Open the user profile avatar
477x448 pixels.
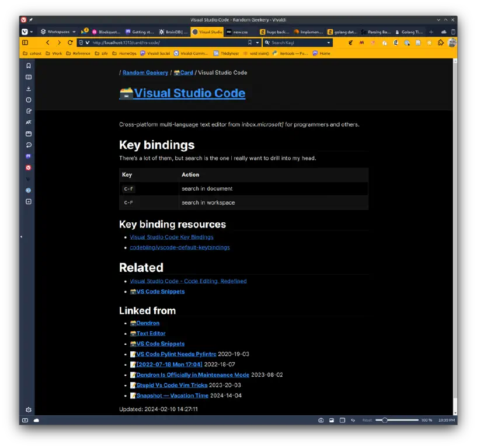coord(452,43)
